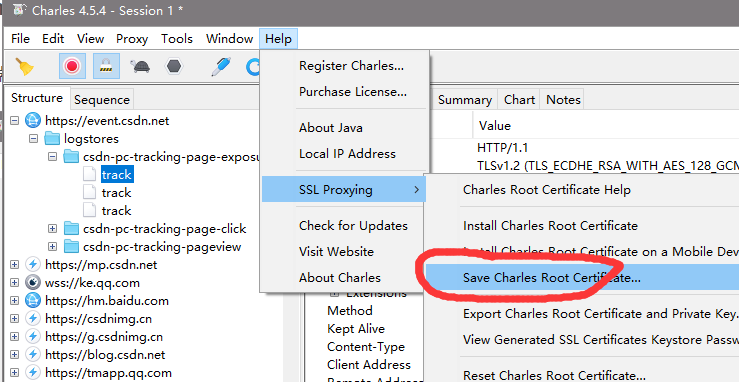Click the lightning icon of g.csdnimg.cn
The image size is (739, 382).
[x=33, y=337]
